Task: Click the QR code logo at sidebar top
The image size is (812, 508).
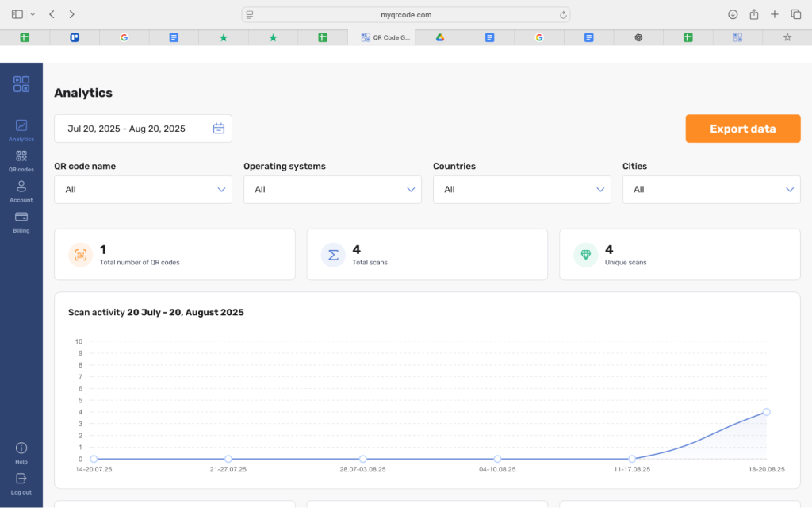Action: (21, 83)
